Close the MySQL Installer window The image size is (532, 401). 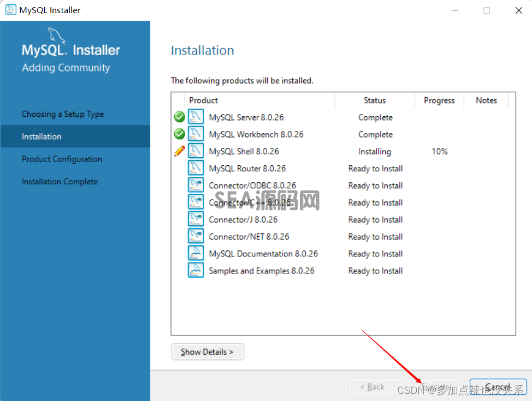click(518, 10)
